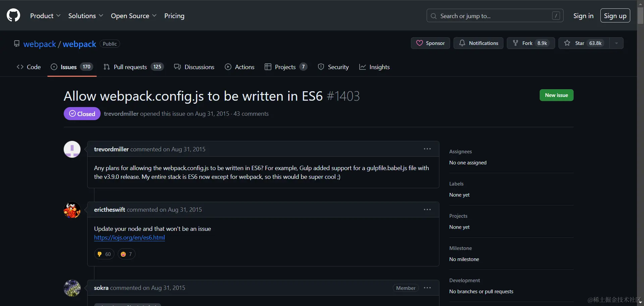
Task: Click the laugh reaction with 7
Action: coord(126,254)
